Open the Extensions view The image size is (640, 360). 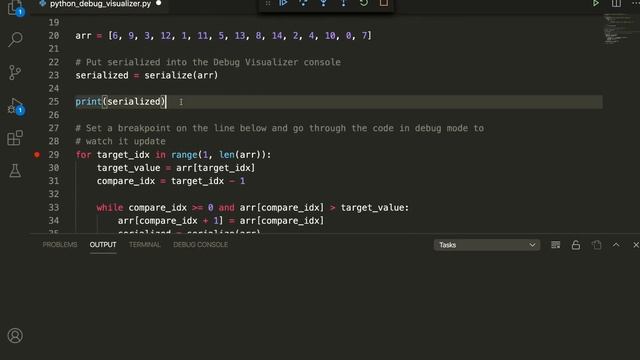tap(15, 138)
